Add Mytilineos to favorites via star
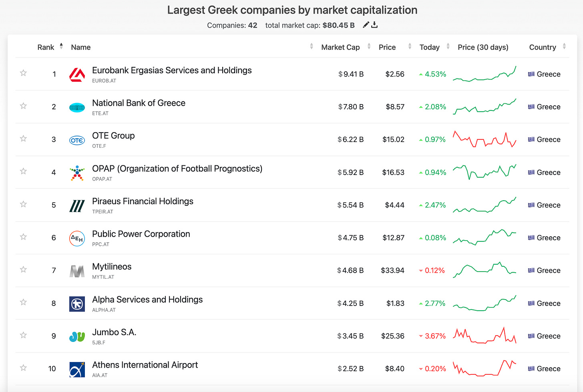The width and height of the screenshot is (583, 392). [x=23, y=269]
